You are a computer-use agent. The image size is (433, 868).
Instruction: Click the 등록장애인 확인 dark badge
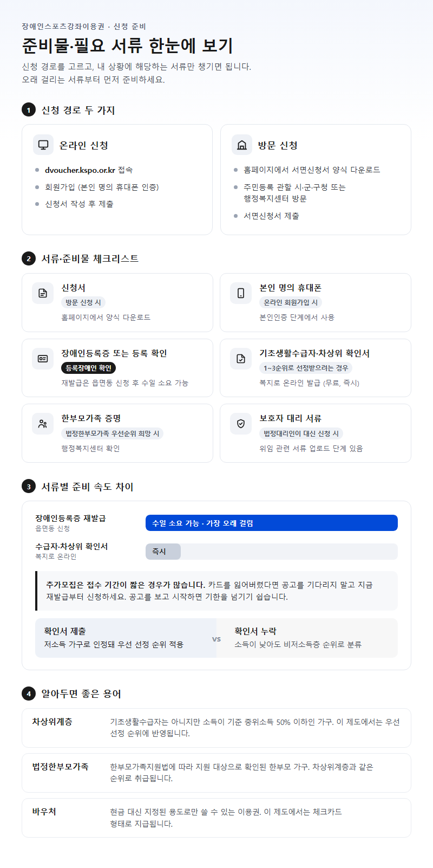(x=88, y=368)
